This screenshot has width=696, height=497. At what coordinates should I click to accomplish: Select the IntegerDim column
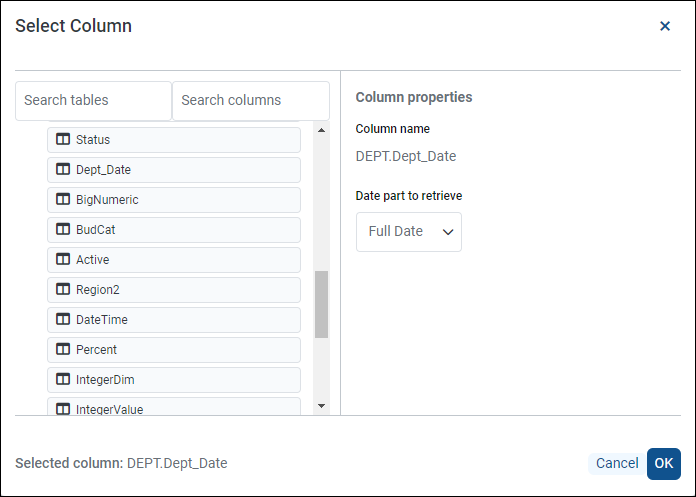pyautogui.click(x=174, y=380)
